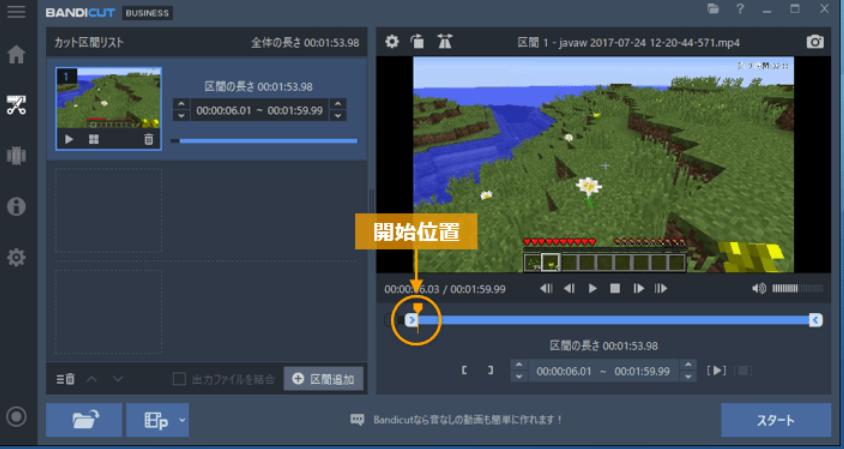Set segment end bracket marker

click(x=490, y=370)
